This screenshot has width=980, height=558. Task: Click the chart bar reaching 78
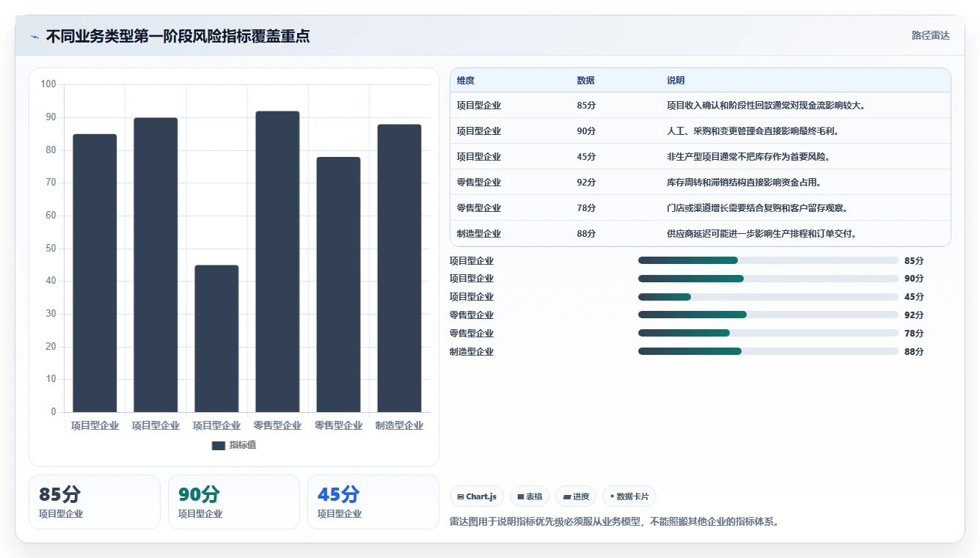pyautogui.click(x=338, y=284)
